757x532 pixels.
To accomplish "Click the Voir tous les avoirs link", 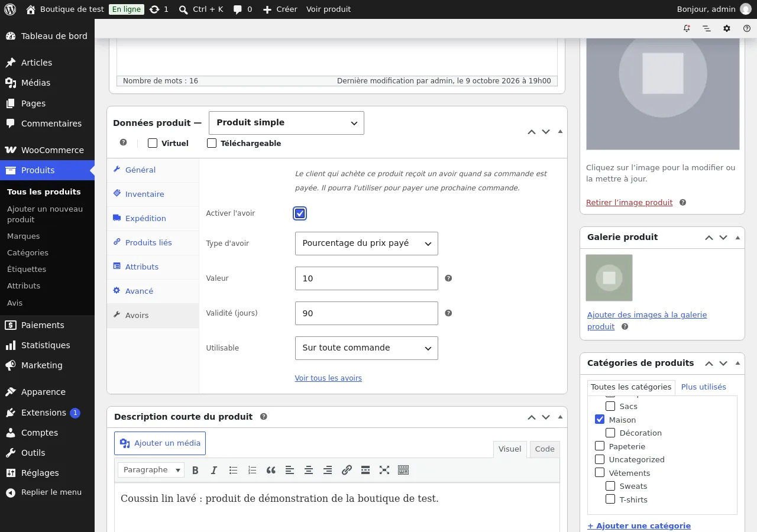I will (x=328, y=378).
